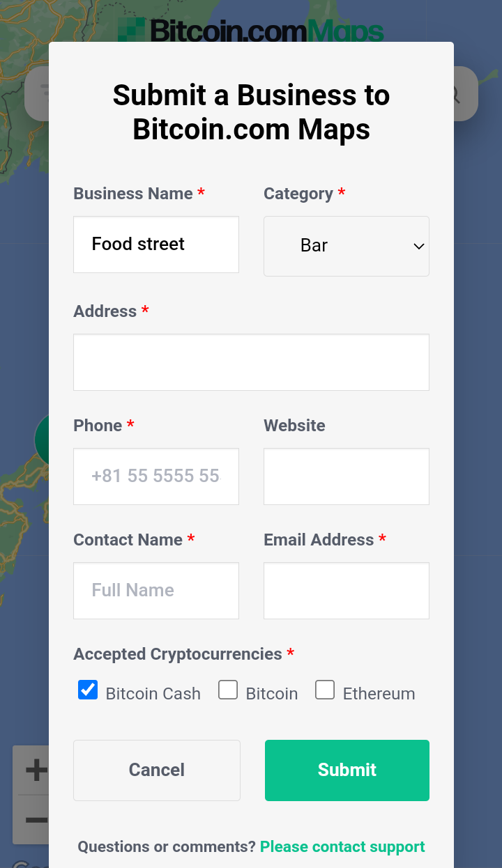
Task: Cancel the business submission
Action: [x=157, y=770]
